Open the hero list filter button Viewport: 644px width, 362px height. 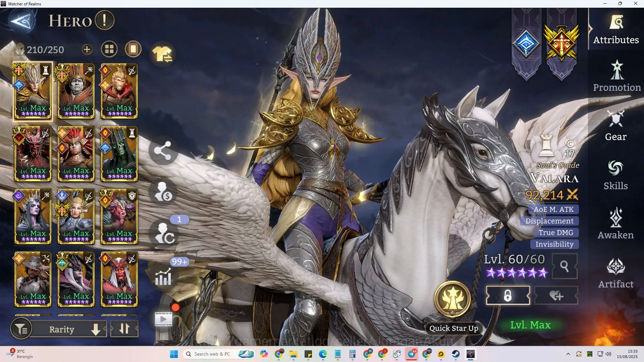(x=21, y=329)
